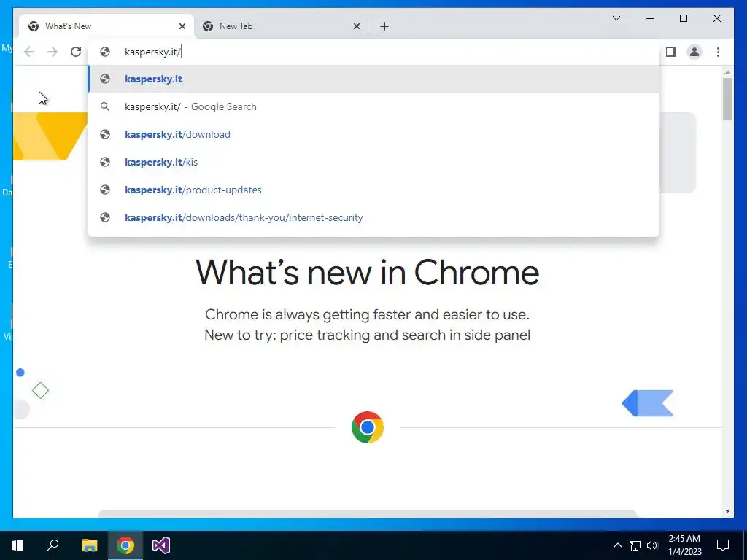This screenshot has height=560, width=747.
Task: Click the taskbar clock showing 2:45 AM
Action: (x=684, y=545)
